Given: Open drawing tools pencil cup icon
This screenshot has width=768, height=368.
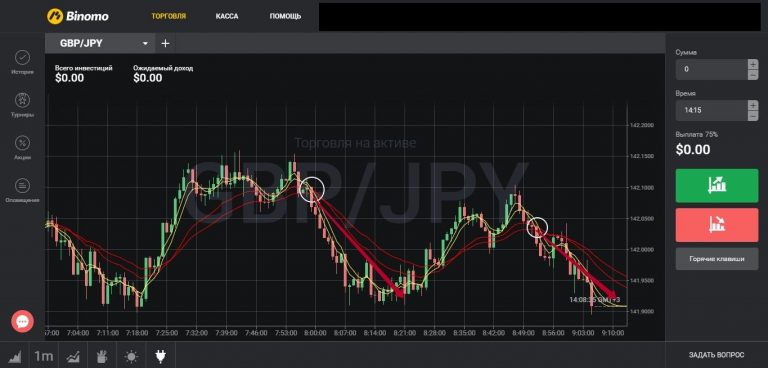Looking at the screenshot, I should pyautogui.click(x=102, y=356).
